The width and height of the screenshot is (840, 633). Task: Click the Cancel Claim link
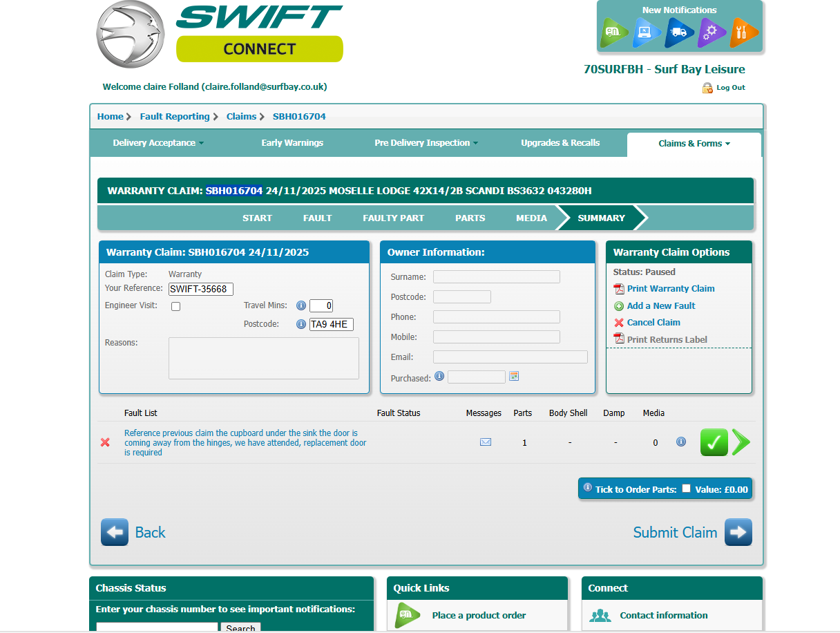[653, 322]
